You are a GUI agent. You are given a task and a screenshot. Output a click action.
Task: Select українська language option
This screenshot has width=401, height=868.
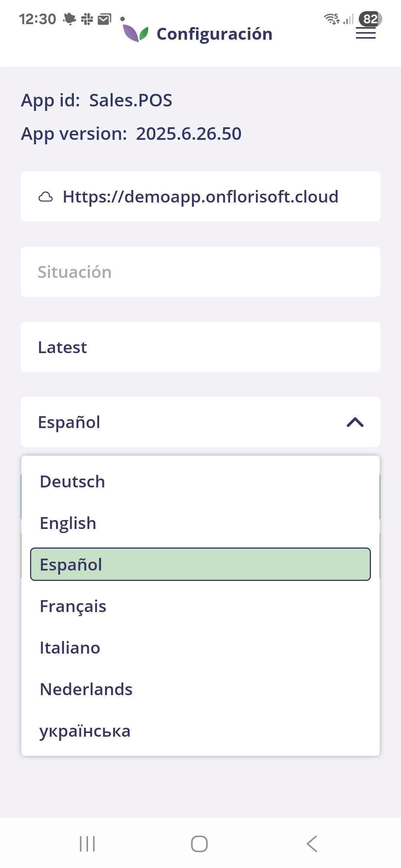coord(85,731)
